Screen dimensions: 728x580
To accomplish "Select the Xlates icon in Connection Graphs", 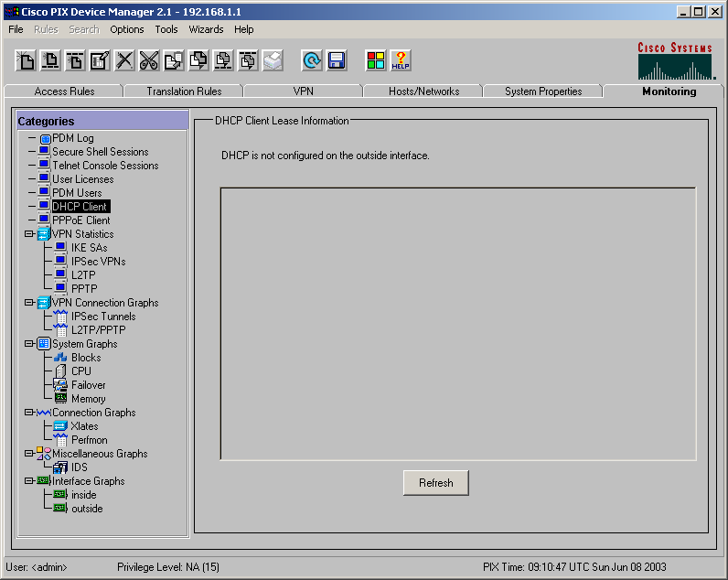I will click(60, 426).
